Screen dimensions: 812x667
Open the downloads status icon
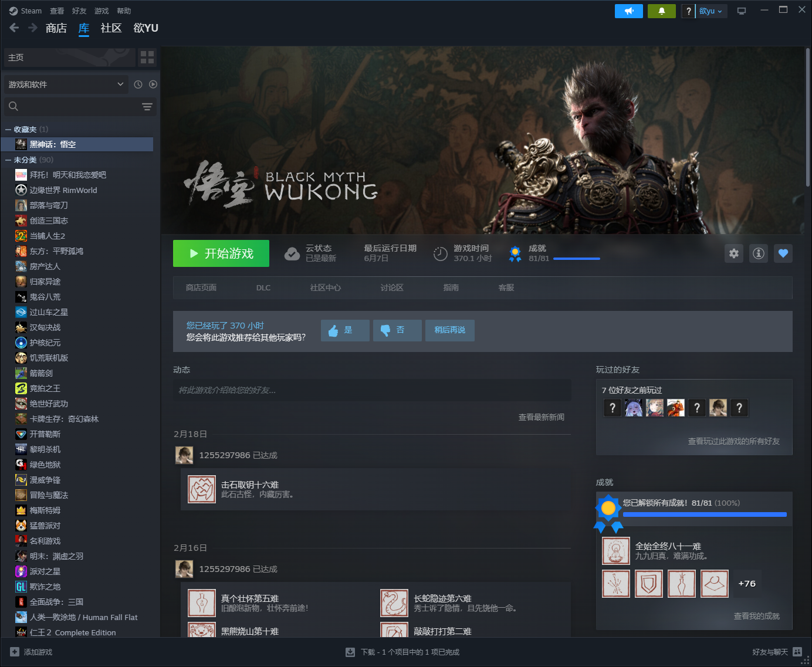tap(350, 652)
